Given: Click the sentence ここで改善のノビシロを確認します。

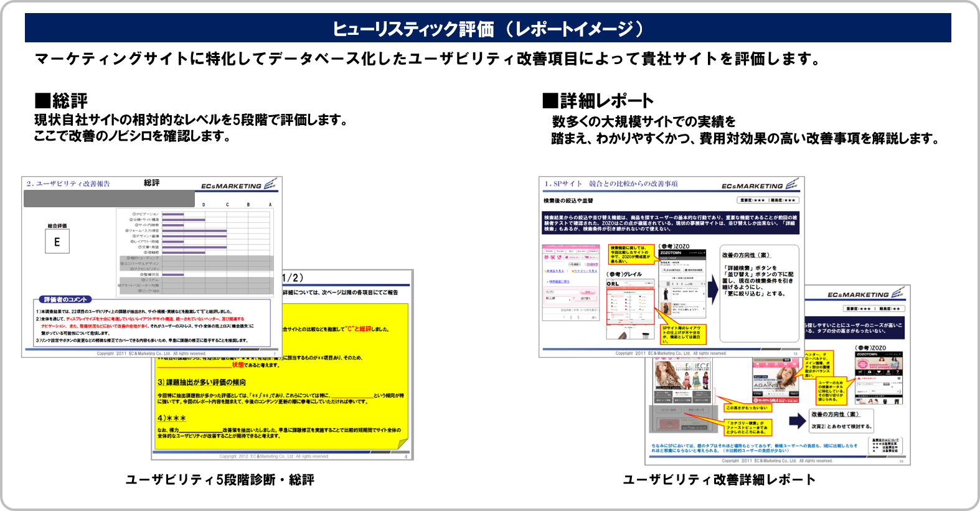Looking at the screenshot, I should [x=132, y=136].
